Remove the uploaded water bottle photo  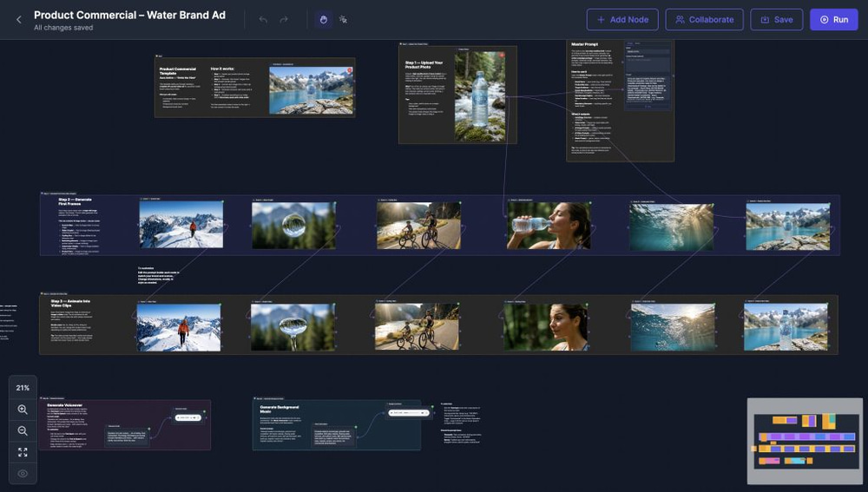point(501,56)
